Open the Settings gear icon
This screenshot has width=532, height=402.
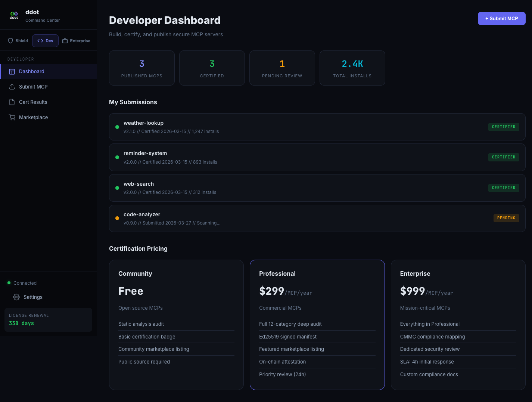point(16,297)
